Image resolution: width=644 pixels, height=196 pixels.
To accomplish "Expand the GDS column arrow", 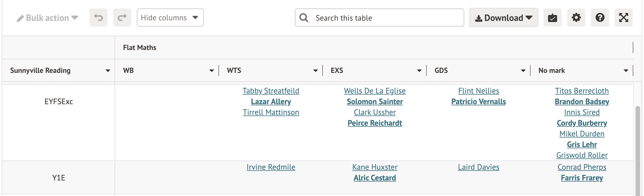I will coord(523,71).
